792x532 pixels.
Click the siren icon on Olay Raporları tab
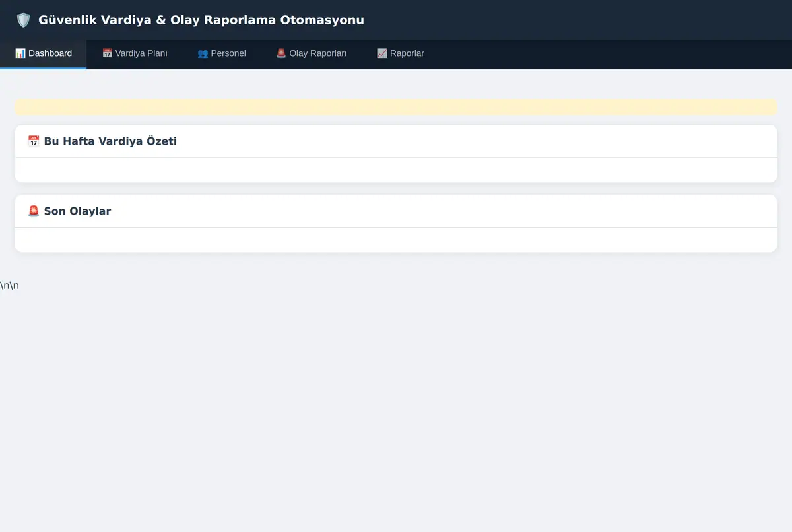click(x=281, y=53)
